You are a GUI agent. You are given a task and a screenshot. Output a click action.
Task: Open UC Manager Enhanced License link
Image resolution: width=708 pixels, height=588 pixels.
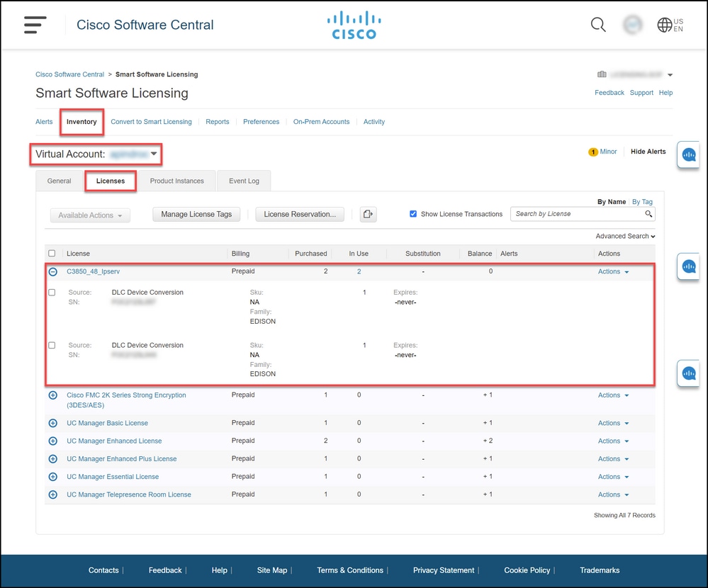coord(114,441)
